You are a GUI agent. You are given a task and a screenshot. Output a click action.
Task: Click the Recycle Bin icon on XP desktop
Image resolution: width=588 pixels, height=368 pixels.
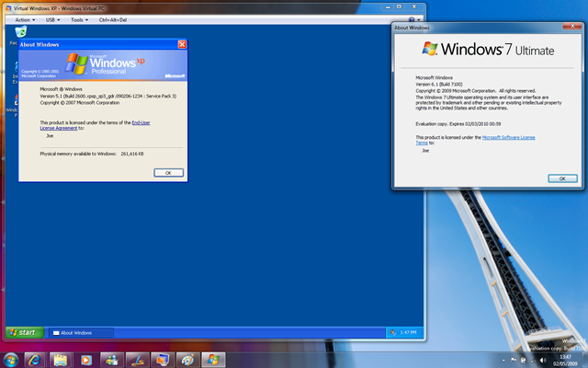20,31
